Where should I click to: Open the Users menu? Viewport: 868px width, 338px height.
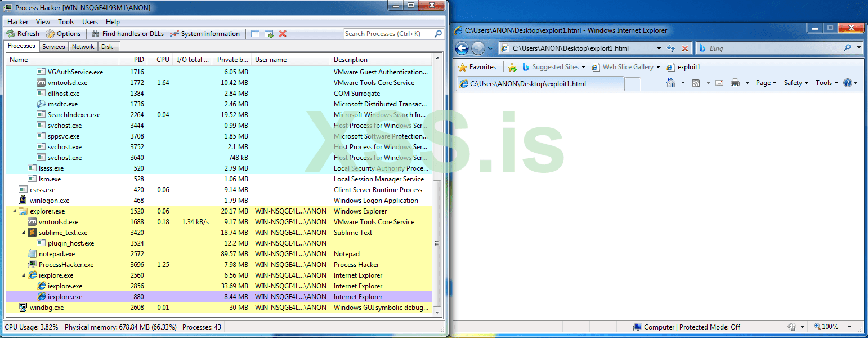coord(90,22)
